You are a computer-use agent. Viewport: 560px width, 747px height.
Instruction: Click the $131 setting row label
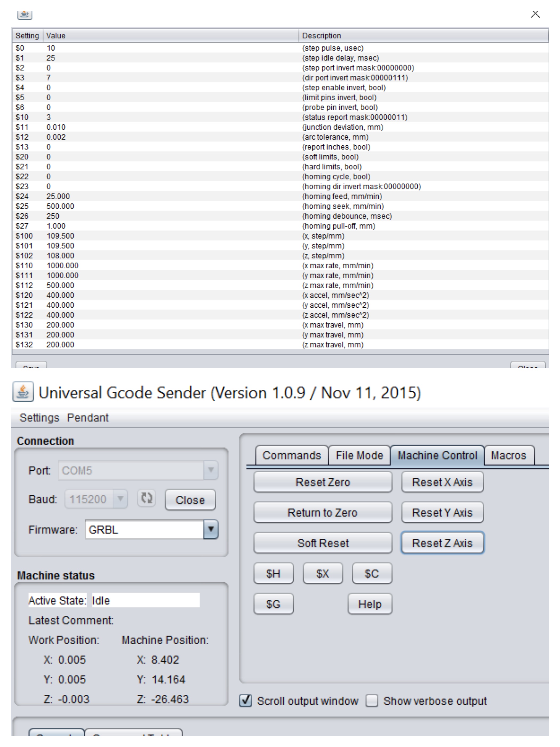pyautogui.click(x=24, y=335)
